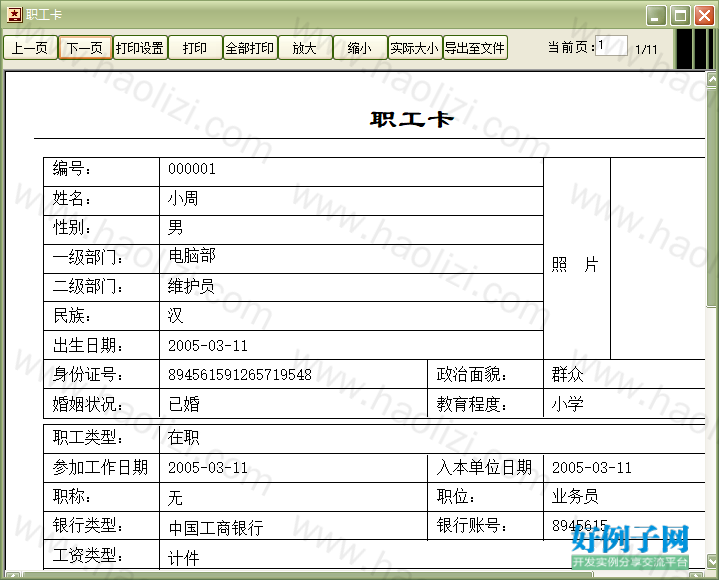
Task: Click the 上一页 previous page button
Action: [30, 48]
